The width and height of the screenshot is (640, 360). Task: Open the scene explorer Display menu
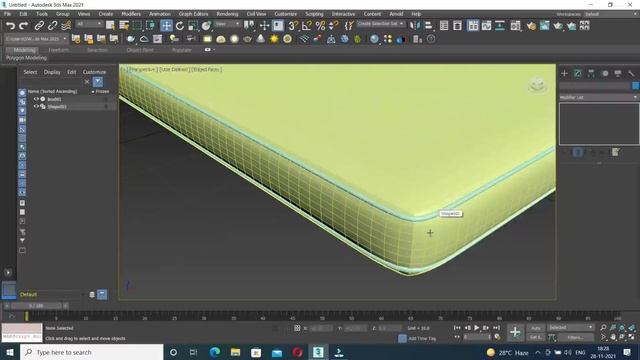coord(52,72)
